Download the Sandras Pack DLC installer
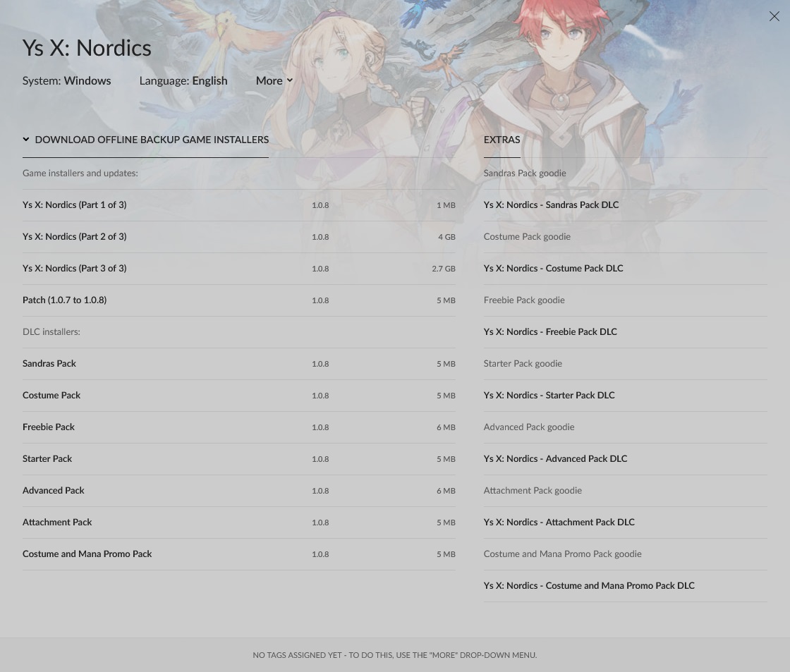The width and height of the screenshot is (790, 672). click(x=239, y=364)
